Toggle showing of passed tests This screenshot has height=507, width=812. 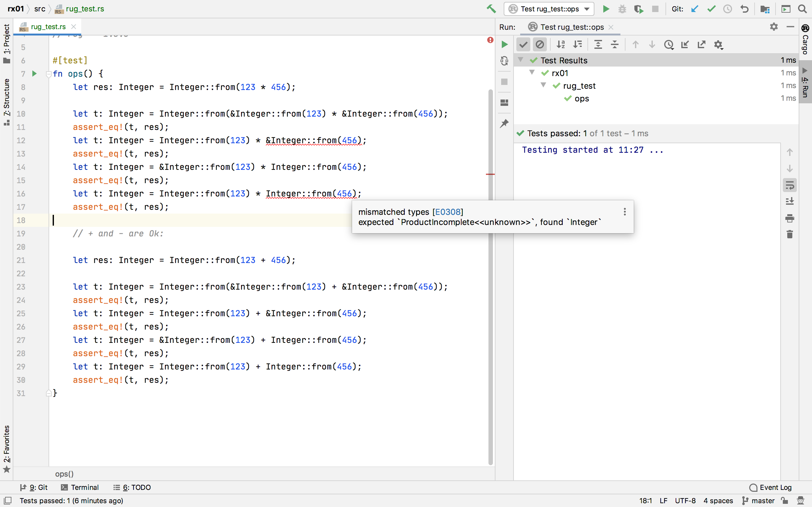click(x=523, y=44)
